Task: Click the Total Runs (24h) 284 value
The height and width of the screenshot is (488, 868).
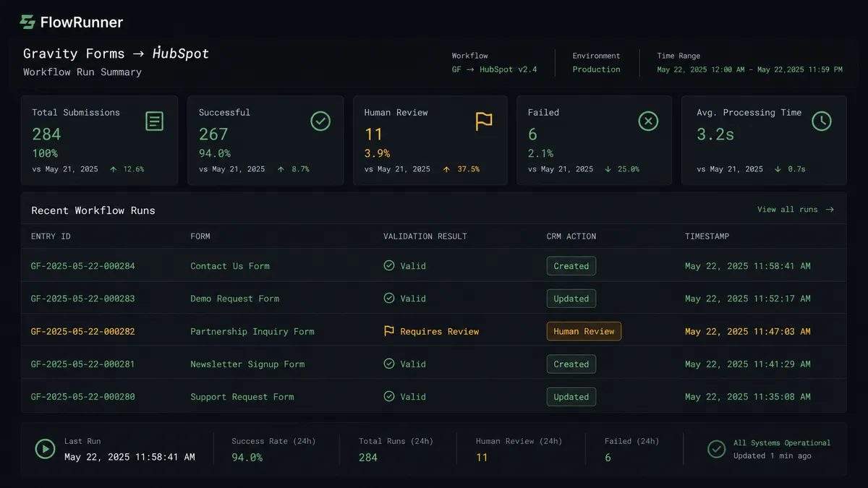Action: click(x=368, y=458)
